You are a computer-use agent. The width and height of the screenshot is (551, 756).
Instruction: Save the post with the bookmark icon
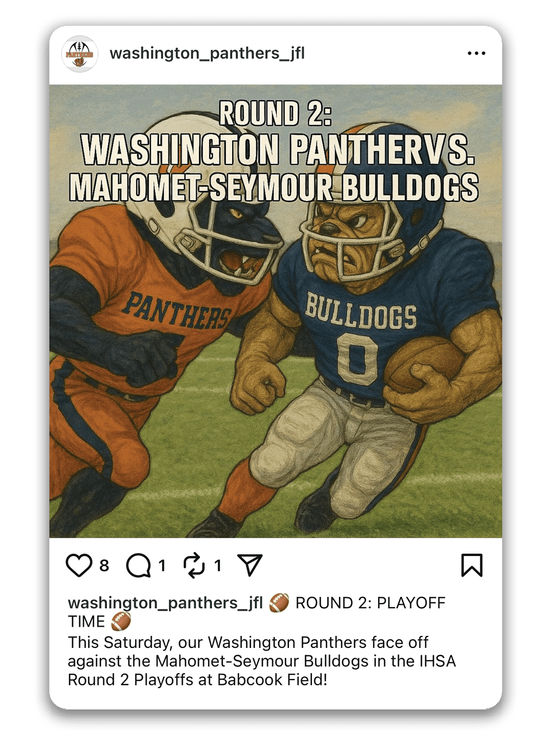(472, 565)
